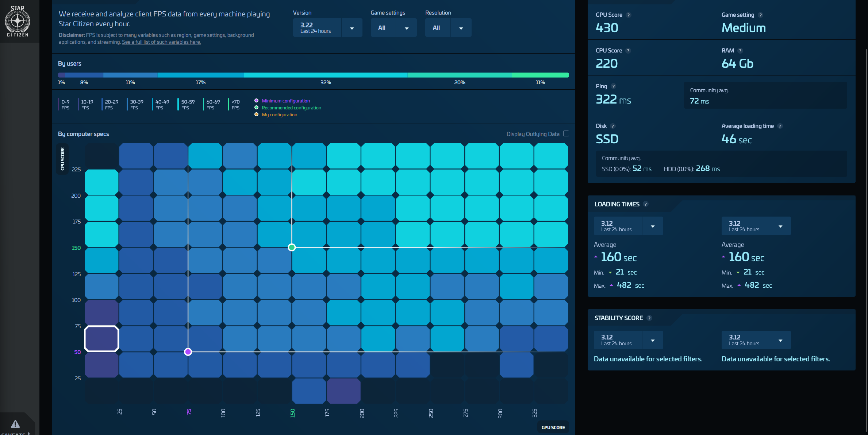Click the Caveats warning triangle icon
The height and width of the screenshot is (435, 868).
coord(15,424)
